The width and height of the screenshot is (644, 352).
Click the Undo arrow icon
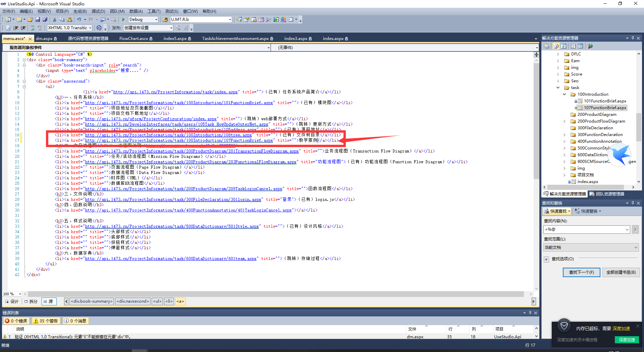(79, 19)
